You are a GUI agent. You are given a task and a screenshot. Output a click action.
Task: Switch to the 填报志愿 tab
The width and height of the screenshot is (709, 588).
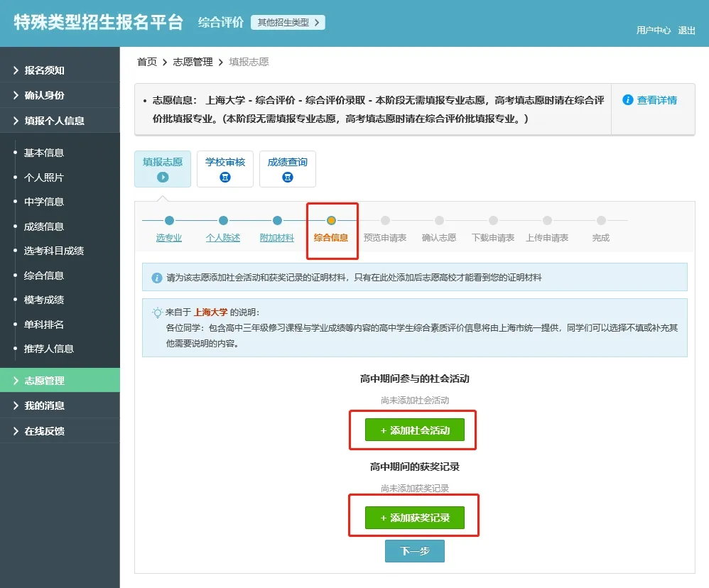(163, 168)
